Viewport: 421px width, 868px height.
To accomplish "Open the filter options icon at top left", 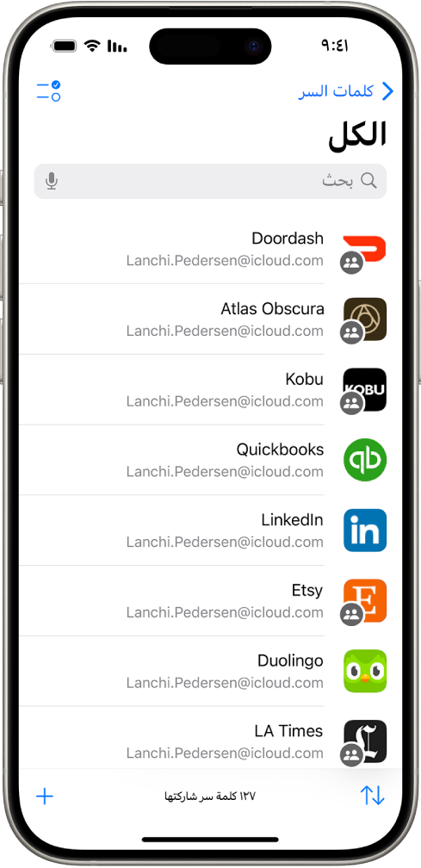I will 49,91.
